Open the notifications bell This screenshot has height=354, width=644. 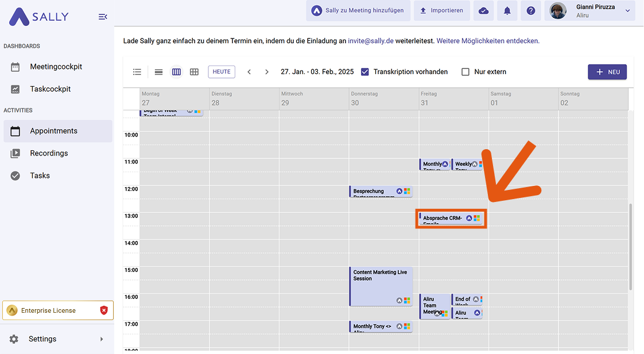pos(507,11)
